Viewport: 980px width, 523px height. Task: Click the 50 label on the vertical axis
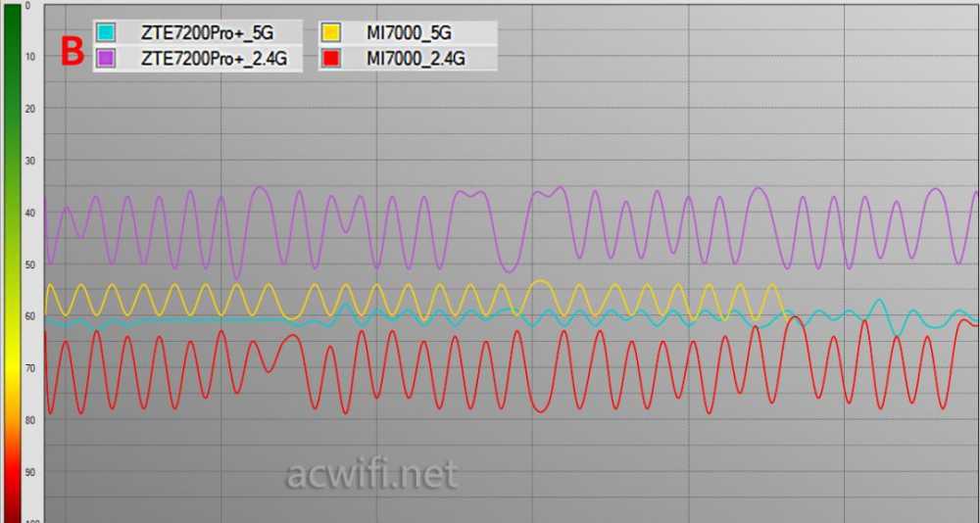tap(29, 264)
